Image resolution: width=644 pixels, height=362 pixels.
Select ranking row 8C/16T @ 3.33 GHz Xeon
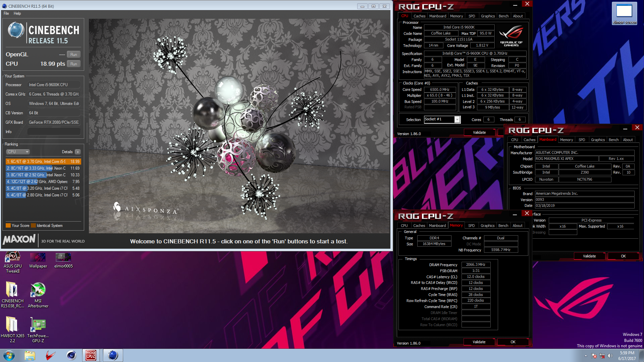(x=43, y=168)
